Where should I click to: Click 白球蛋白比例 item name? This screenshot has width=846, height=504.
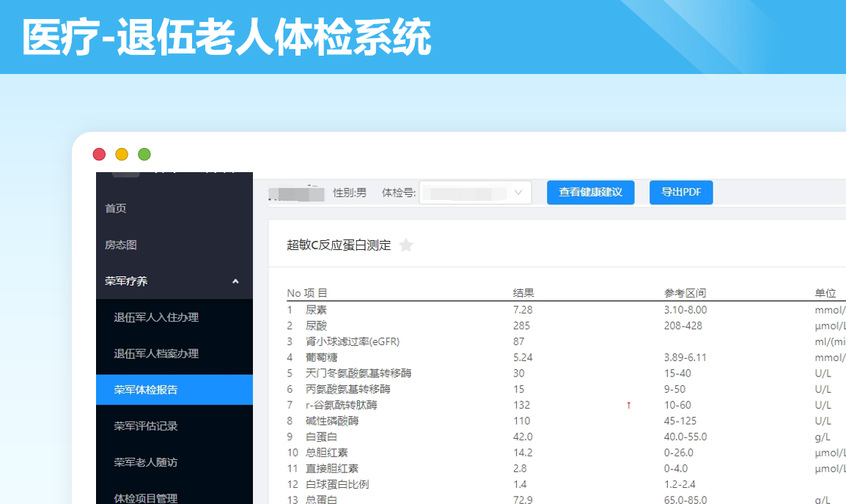338,484
